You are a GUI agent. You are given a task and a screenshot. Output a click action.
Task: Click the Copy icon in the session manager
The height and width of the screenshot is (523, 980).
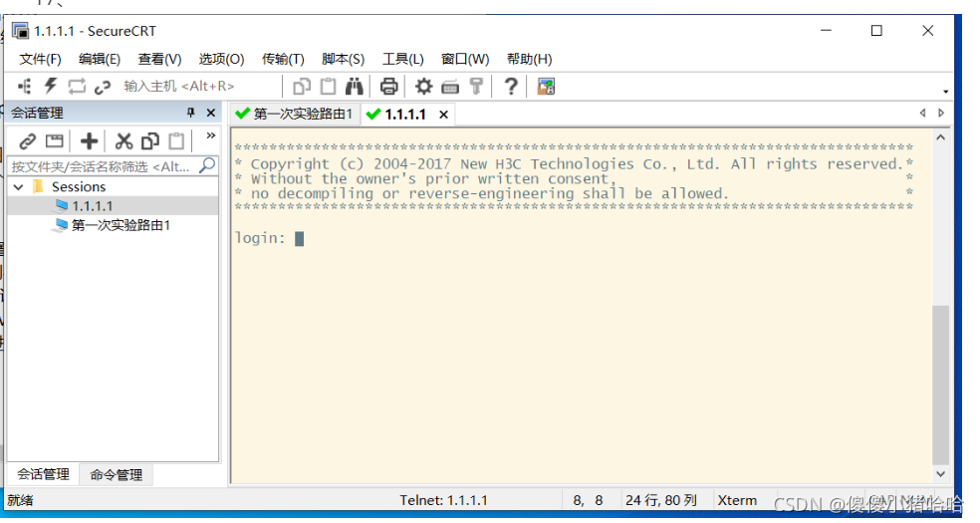150,141
